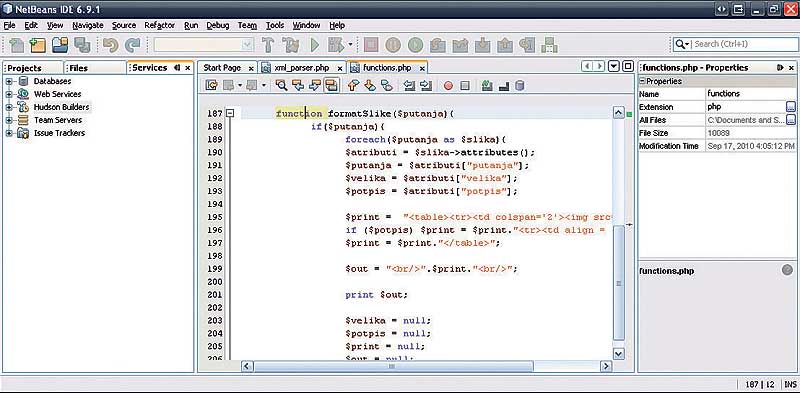Click the Redo arrow icon
This screenshot has height=393, width=800.
tap(133, 45)
